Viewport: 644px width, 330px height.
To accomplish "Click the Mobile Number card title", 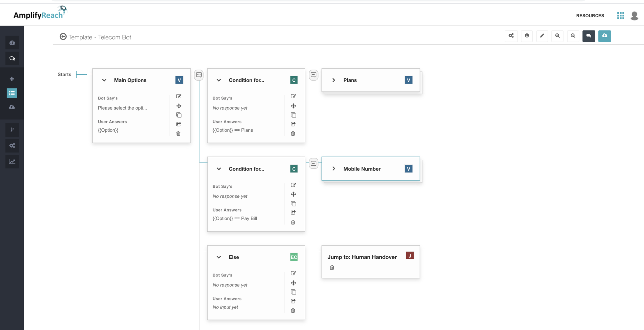I will [x=362, y=169].
